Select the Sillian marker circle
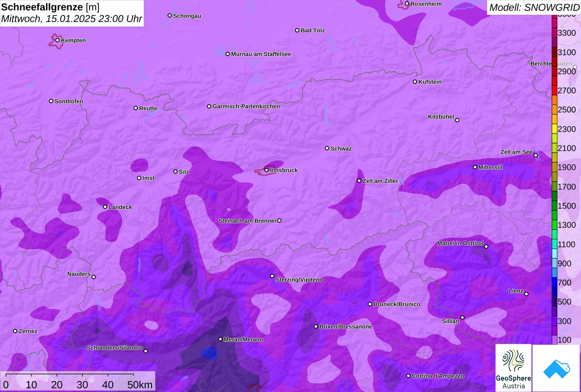The width and height of the screenshot is (581, 392). click(462, 318)
